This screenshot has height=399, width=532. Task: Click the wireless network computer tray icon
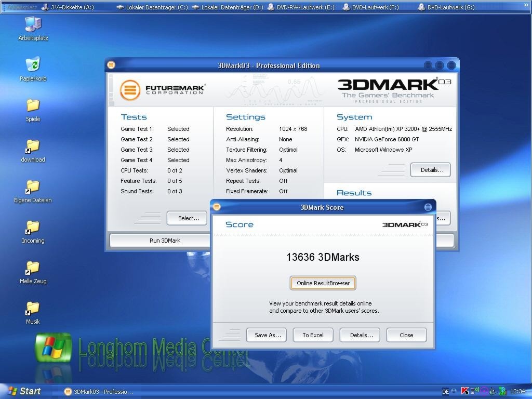[x=475, y=391]
